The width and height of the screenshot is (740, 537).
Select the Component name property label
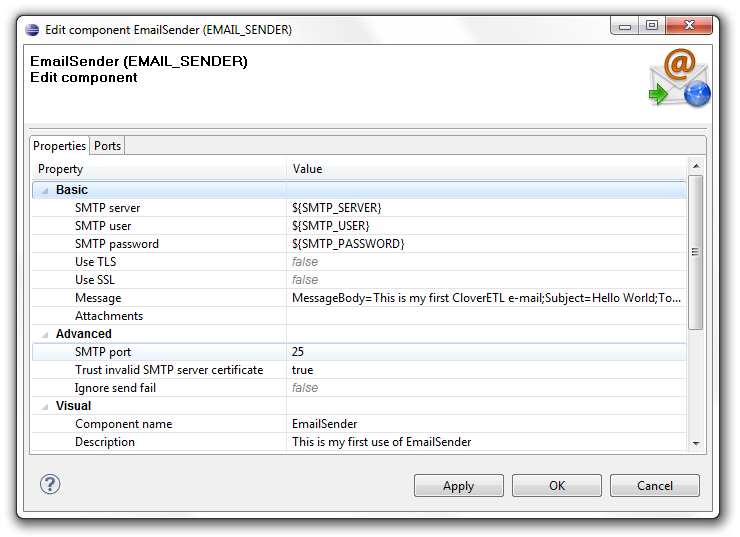tap(124, 424)
